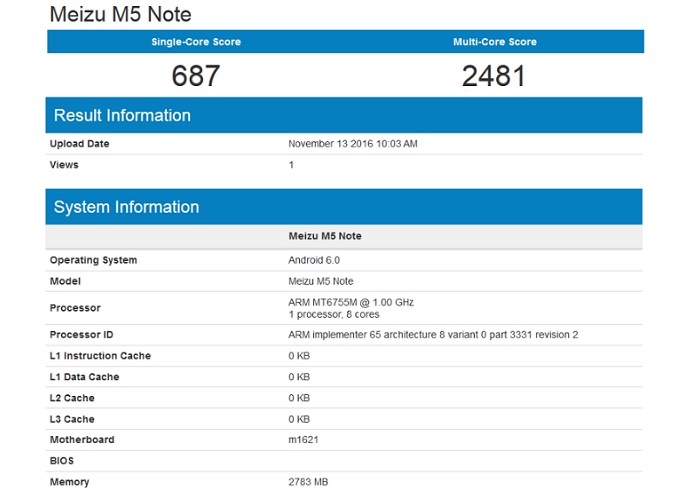Click the Result Information section header

344,115
